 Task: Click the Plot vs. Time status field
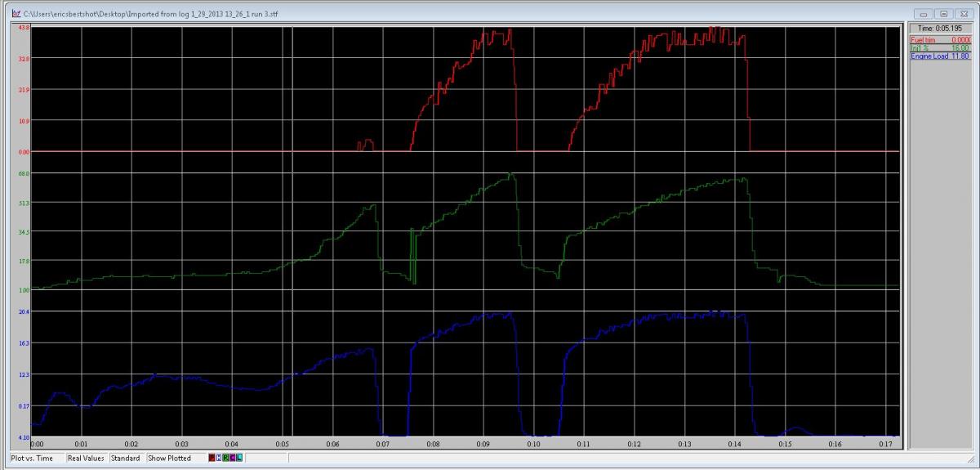(x=37, y=459)
